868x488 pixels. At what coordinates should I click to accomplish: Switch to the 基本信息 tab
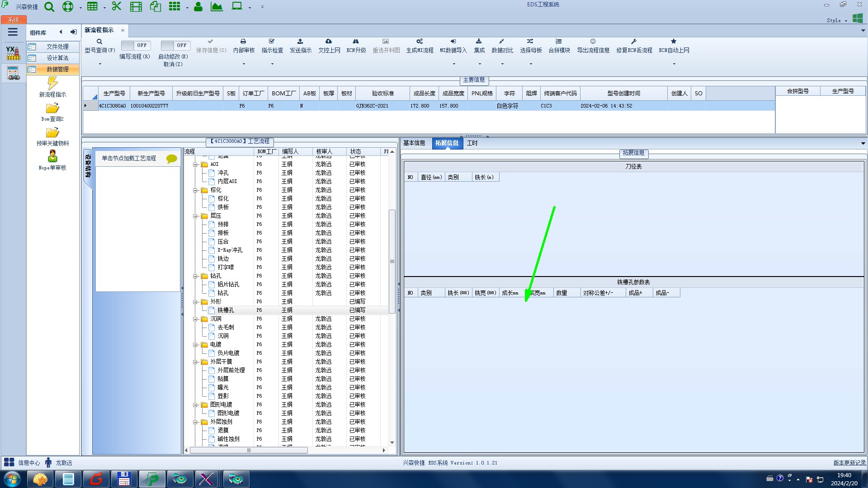(x=414, y=143)
